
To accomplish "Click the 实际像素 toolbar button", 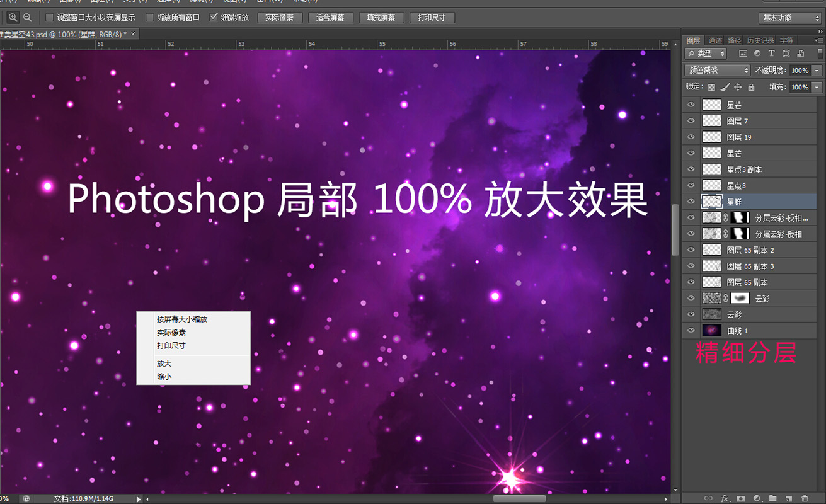I will point(280,18).
